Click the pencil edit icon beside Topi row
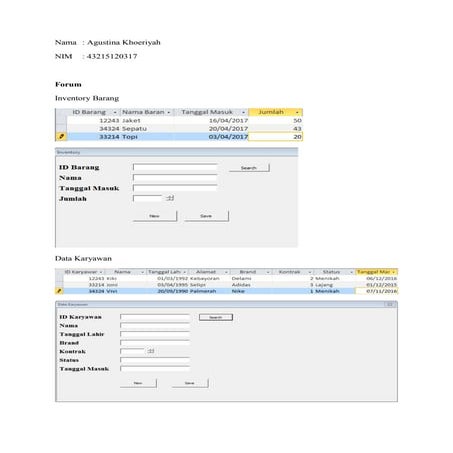Image resolution: width=453 pixels, height=453 pixels. 61,136
